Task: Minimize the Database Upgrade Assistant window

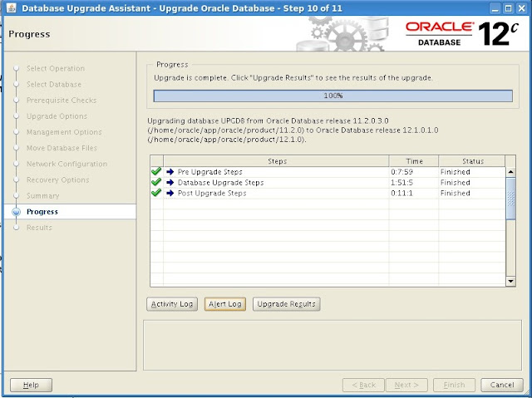Action: point(495,8)
